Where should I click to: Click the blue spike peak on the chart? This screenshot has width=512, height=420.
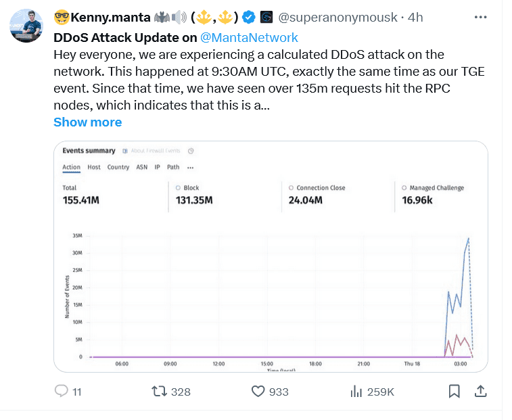[469, 238]
